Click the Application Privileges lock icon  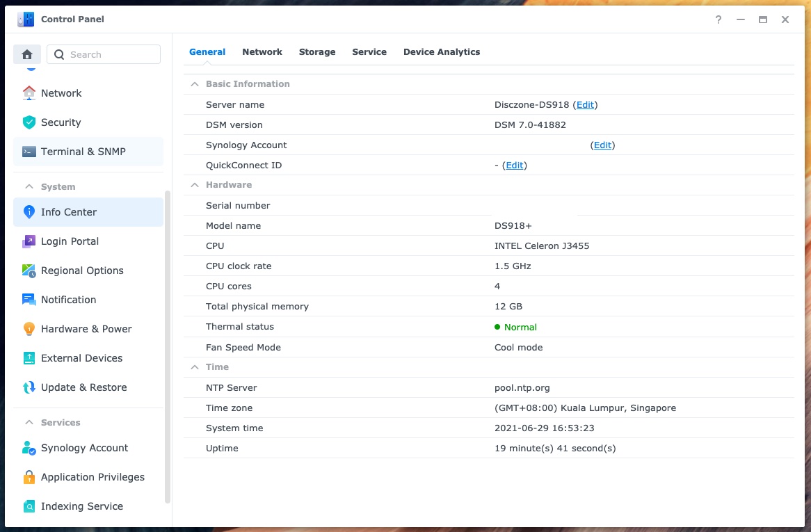point(29,477)
